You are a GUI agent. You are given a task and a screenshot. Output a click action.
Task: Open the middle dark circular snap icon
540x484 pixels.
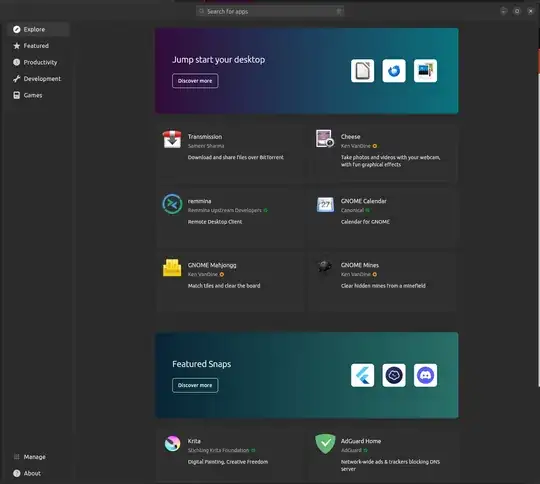coord(394,375)
